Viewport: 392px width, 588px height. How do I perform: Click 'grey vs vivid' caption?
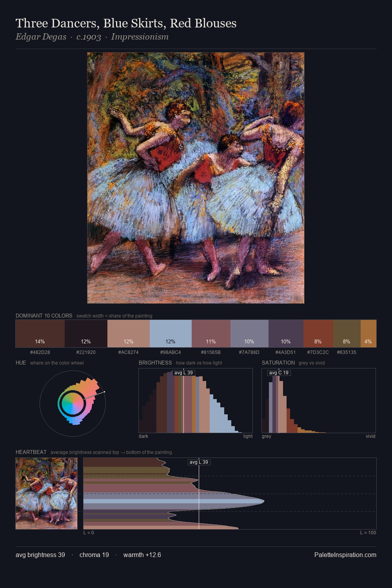click(x=312, y=363)
